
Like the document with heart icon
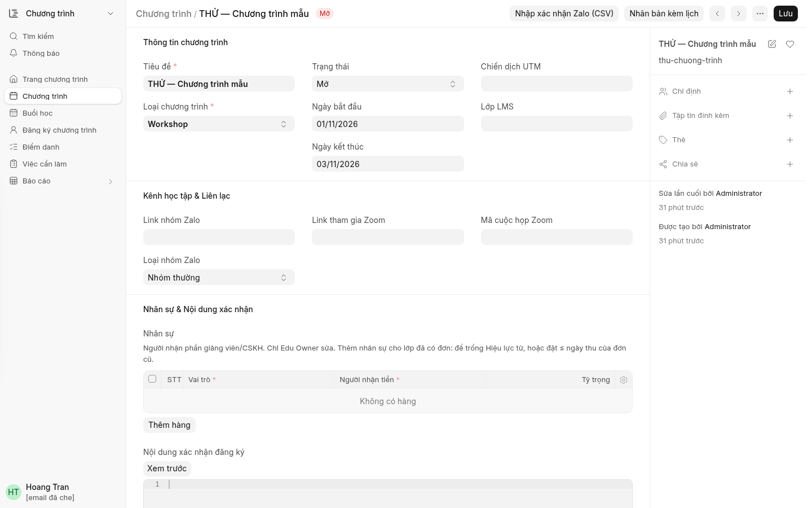pos(790,44)
